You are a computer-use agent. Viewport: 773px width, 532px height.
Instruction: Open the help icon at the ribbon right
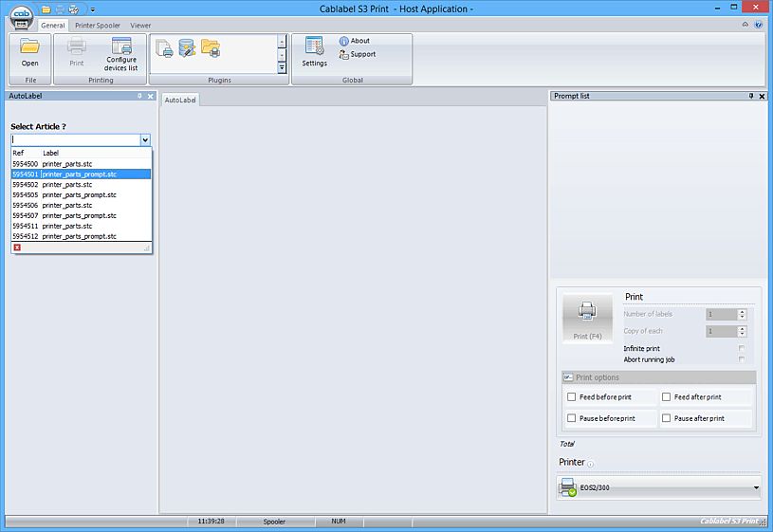pos(759,25)
